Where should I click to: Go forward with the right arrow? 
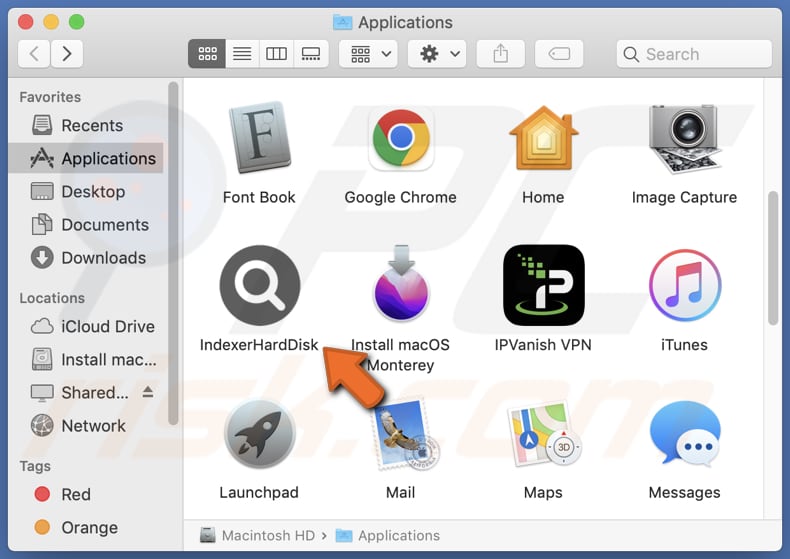67,54
